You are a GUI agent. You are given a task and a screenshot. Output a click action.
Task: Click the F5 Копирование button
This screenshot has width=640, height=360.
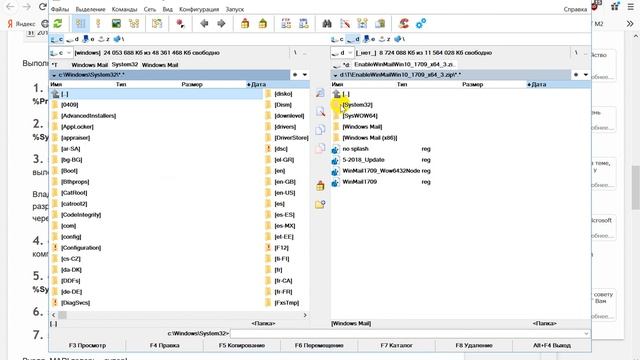coord(242,345)
